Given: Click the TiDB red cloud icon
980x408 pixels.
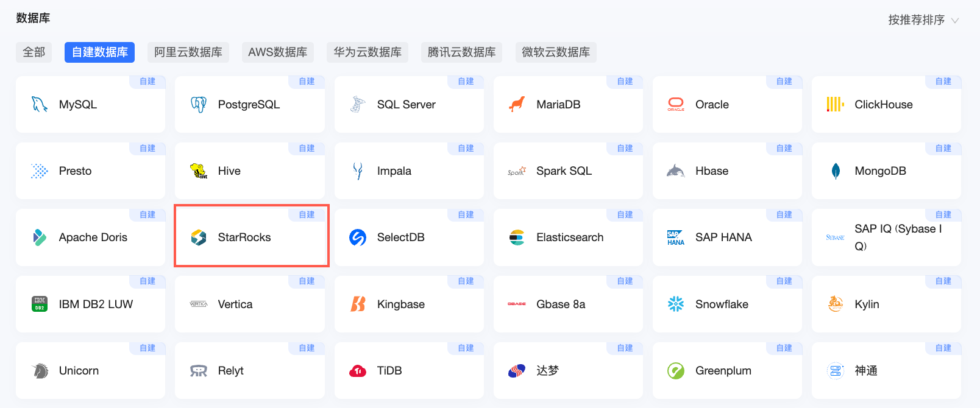Looking at the screenshot, I should 358,371.
